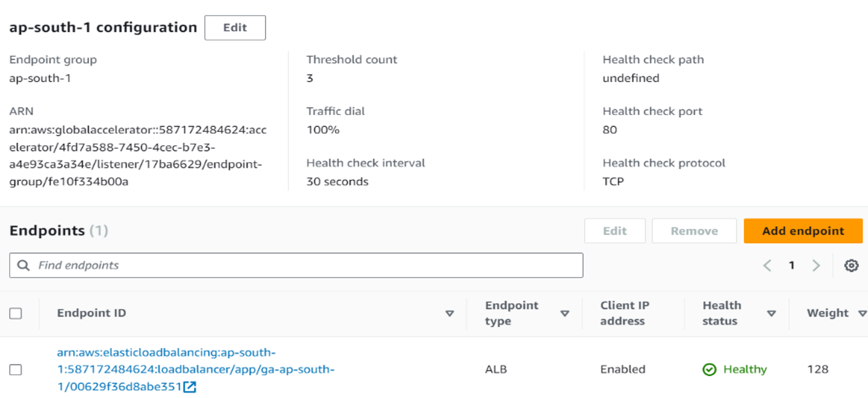Click page number 1 in pagination
Screen dimensions: 868x398
point(792,265)
